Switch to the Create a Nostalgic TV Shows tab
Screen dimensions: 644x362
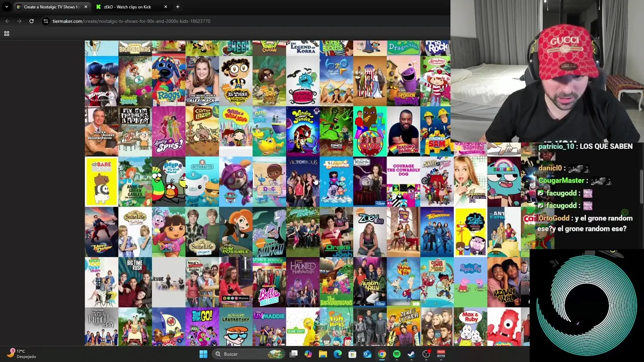pyautogui.click(x=51, y=7)
